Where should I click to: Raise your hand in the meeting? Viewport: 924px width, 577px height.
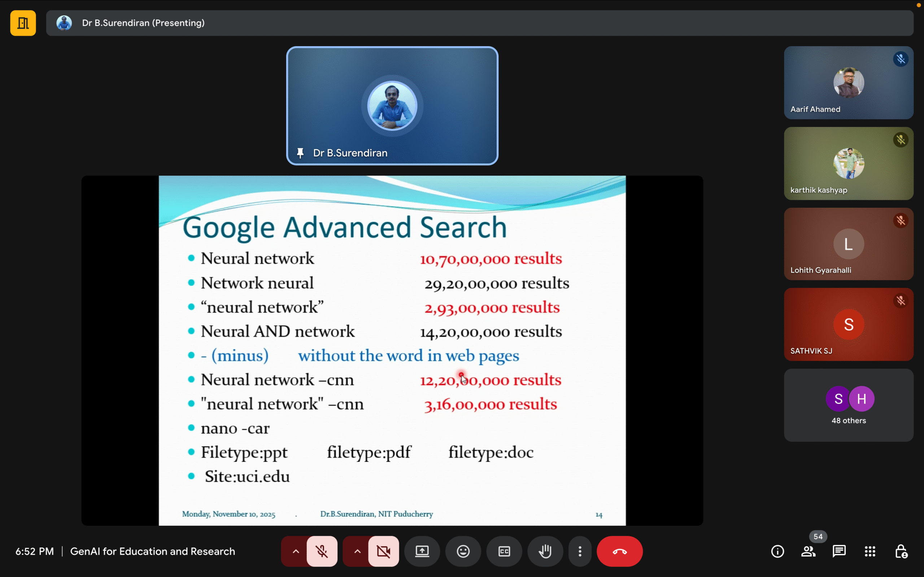(x=545, y=551)
